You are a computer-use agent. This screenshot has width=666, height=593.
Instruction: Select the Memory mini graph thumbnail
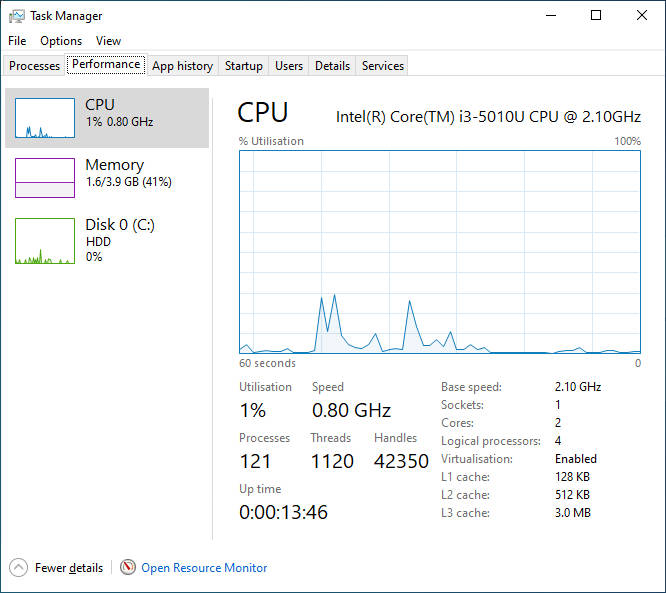click(x=45, y=178)
